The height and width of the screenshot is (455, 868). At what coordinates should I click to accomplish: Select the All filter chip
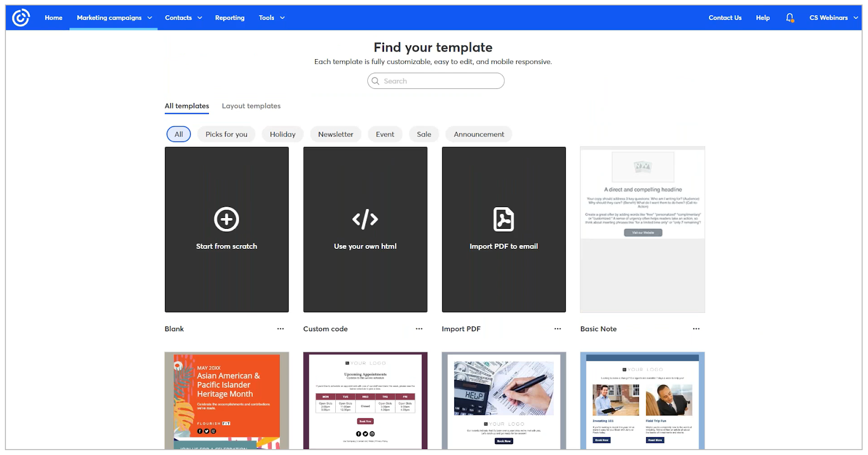178,134
